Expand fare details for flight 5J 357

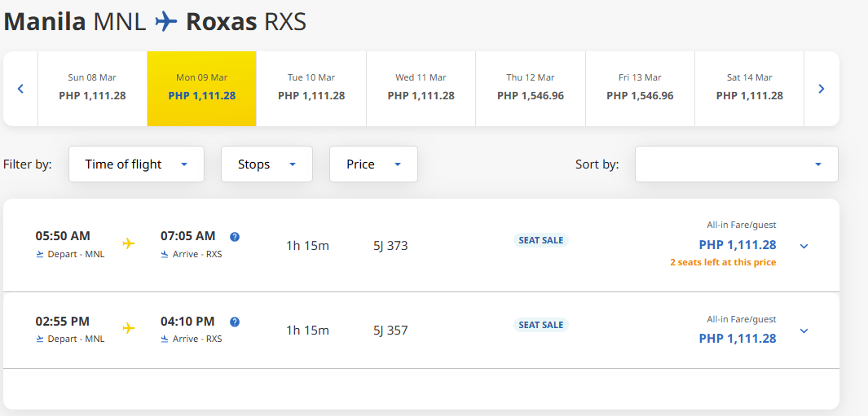[x=804, y=331]
